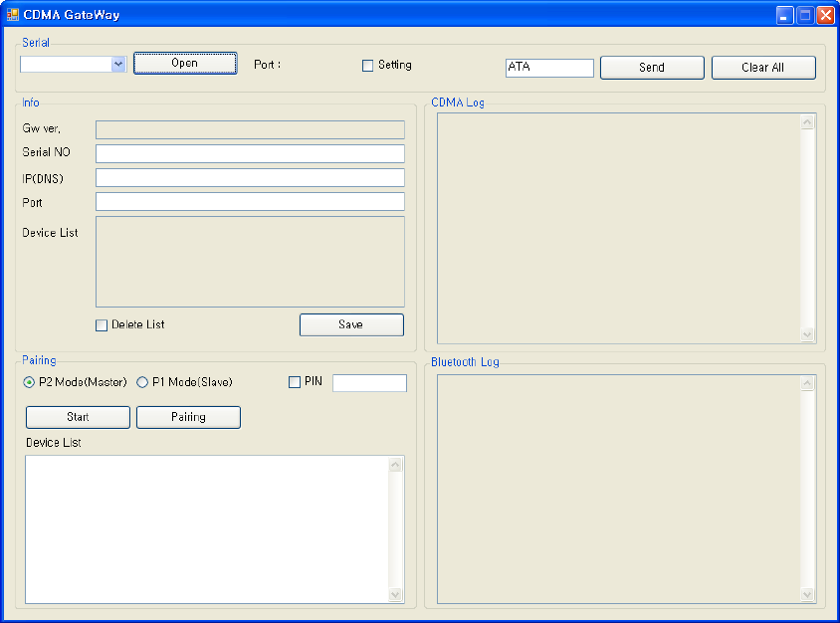Image resolution: width=840 pixels, height=623 pixels.
Task: Close the CDMA GateWay window
Action: click(825, 15)
